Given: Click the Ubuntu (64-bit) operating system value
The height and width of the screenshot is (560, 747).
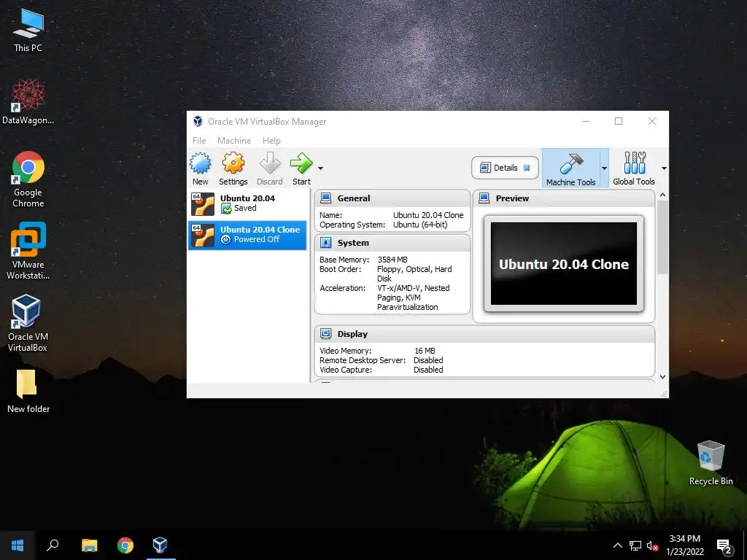Looking at the screenshot, I should click(x=420, y=225).
